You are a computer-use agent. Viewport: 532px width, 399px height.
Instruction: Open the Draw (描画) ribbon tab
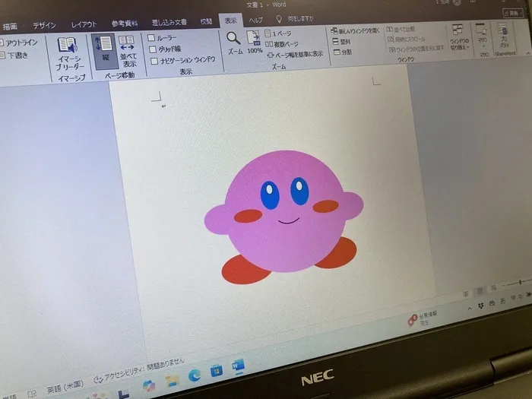[10, 26]
